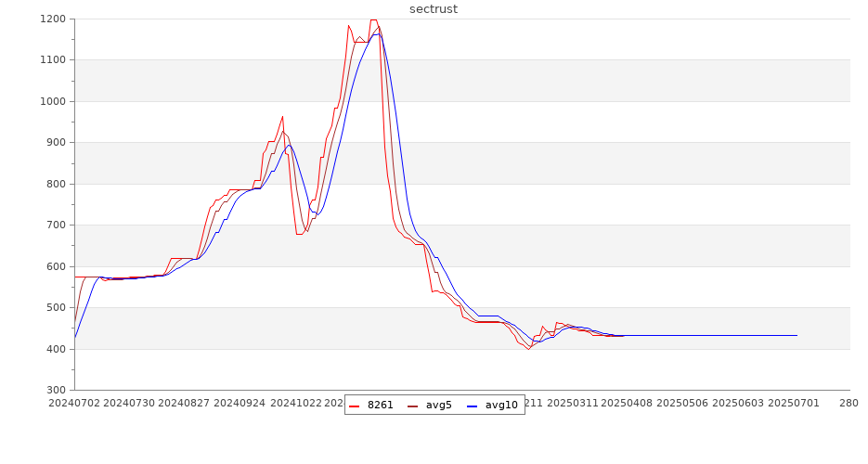Click the 1000 y-axis label

52,101
